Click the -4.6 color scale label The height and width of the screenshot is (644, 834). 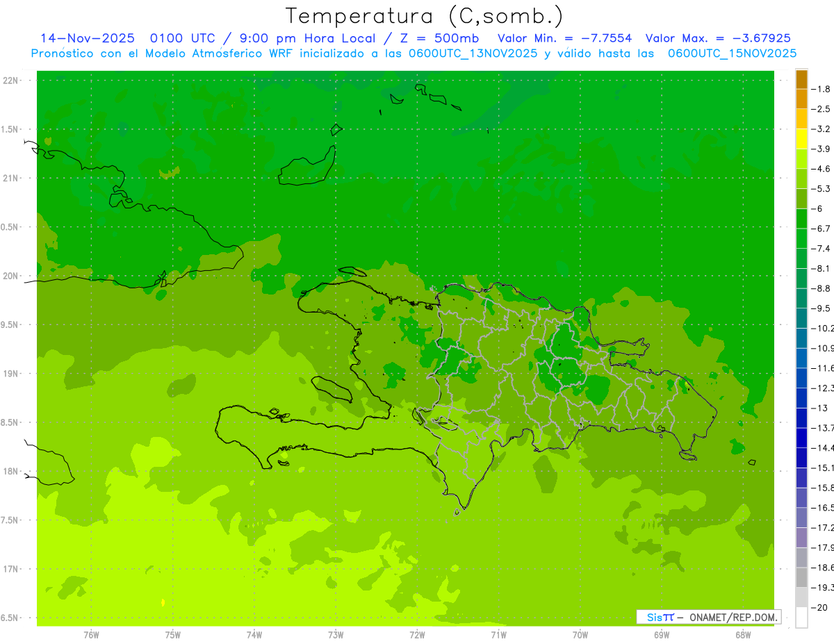820,169
